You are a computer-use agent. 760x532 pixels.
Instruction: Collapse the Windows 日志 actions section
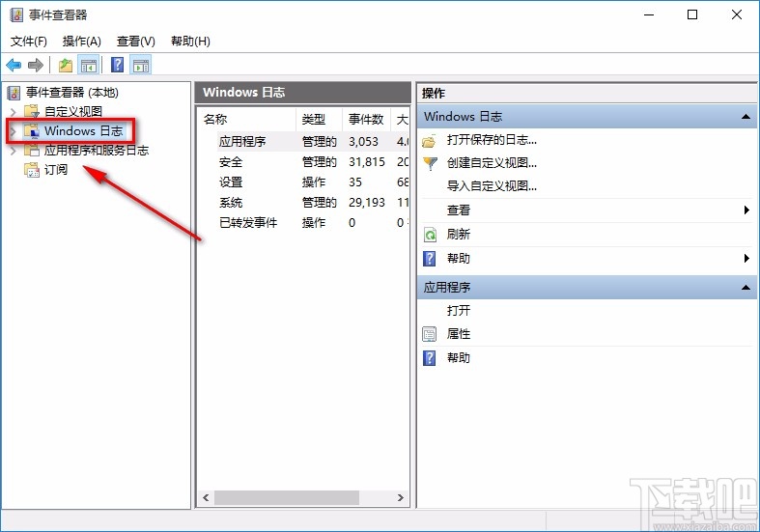[746, 117]
